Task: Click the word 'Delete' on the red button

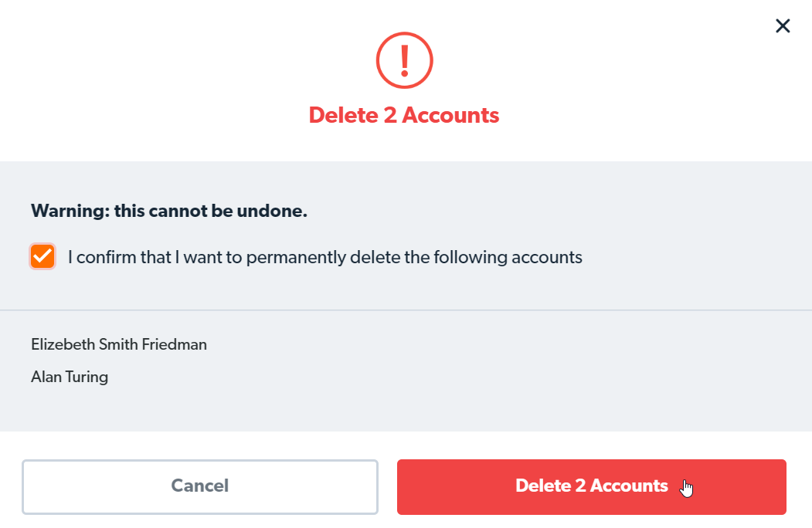Action: click(x=543, y=486)
